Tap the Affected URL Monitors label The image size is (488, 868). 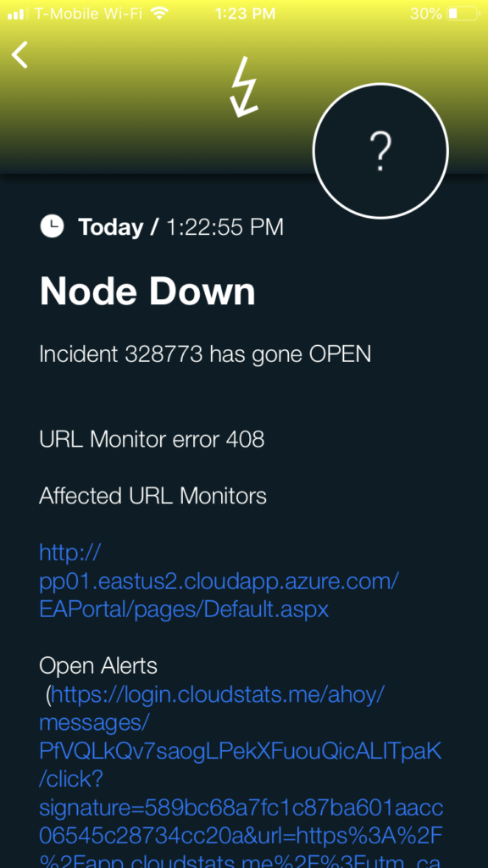153,496
